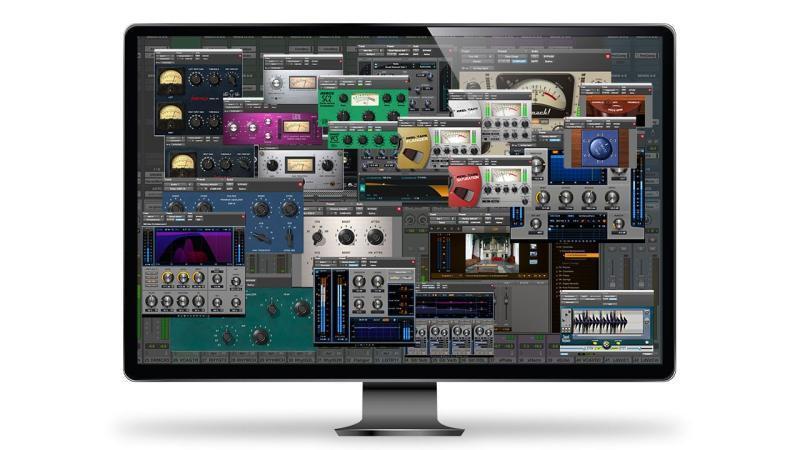Click the left blue level meter in the limiter plugin

322,305
